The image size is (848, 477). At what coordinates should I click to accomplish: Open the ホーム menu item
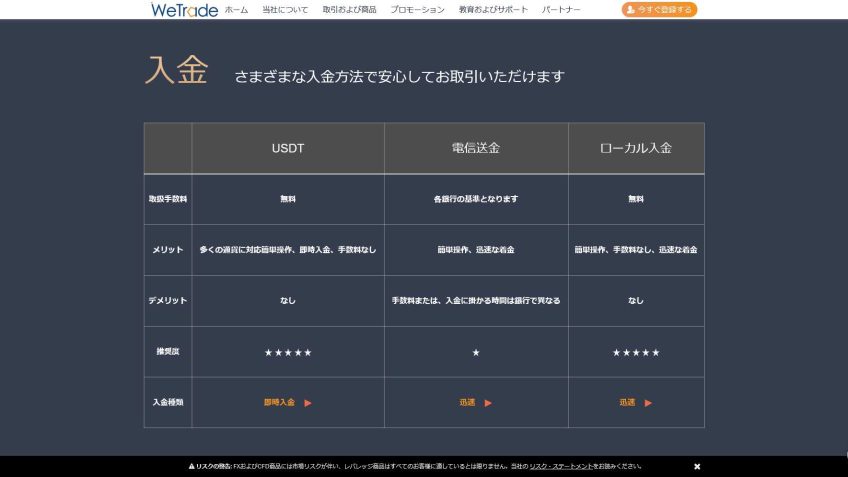236,10
